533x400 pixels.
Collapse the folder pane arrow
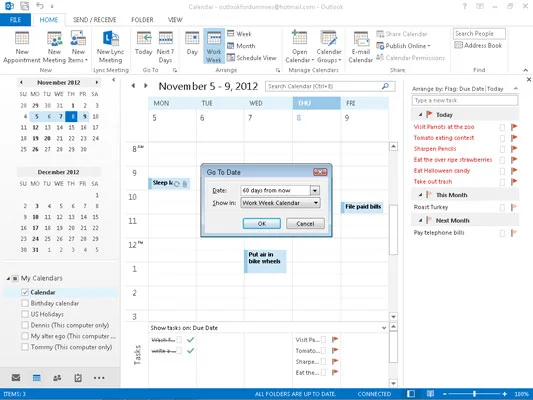pyautogui.click(x=114, y=80)
